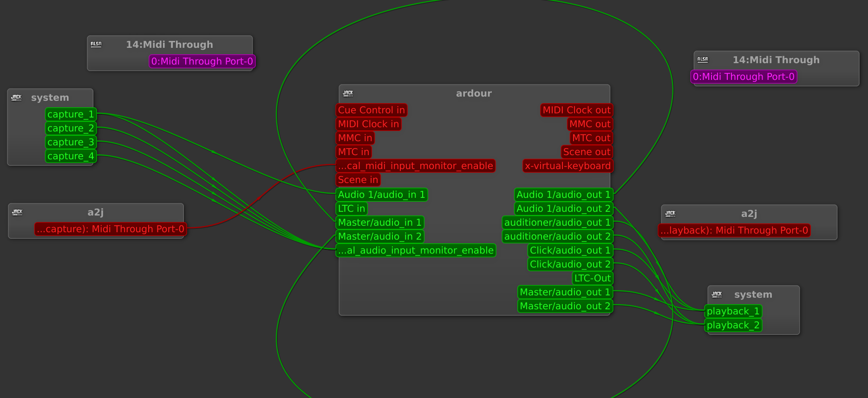Select the Click/audio_out 1 port
Image resolution: width=868 pixels, height=398 pixels.
point(570,250)
